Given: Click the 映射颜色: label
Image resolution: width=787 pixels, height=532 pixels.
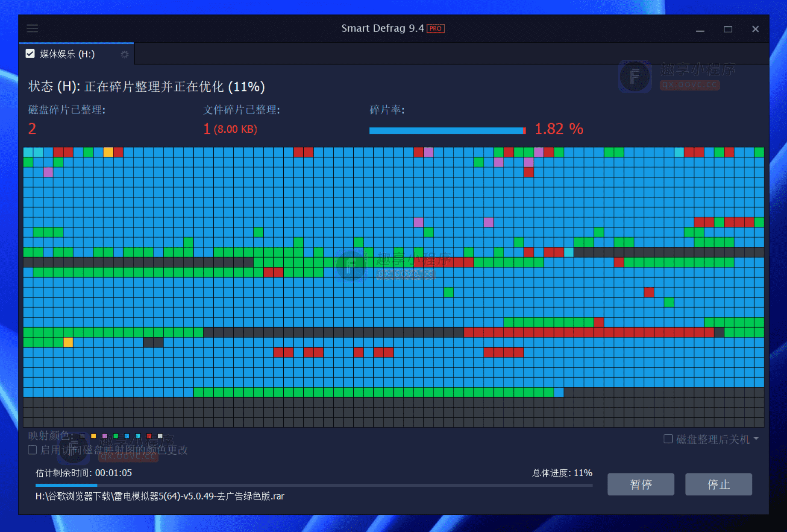Looking at the screenshot, I should [x=51, y=436].
